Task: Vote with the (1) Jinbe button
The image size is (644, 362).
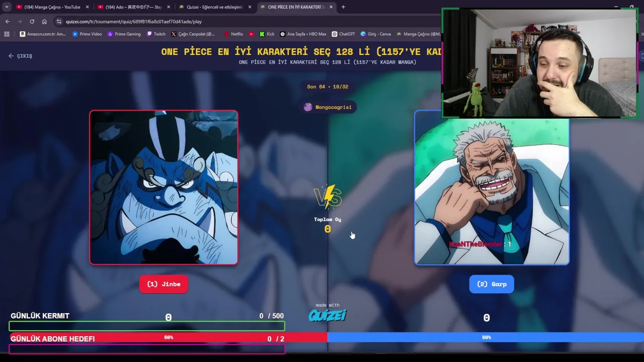Action: coord(164,284)
